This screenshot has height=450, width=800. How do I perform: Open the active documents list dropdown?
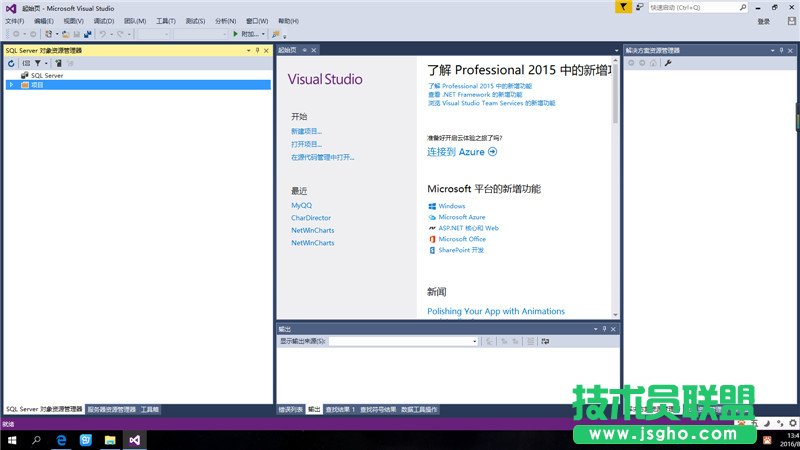click(616, 51)
